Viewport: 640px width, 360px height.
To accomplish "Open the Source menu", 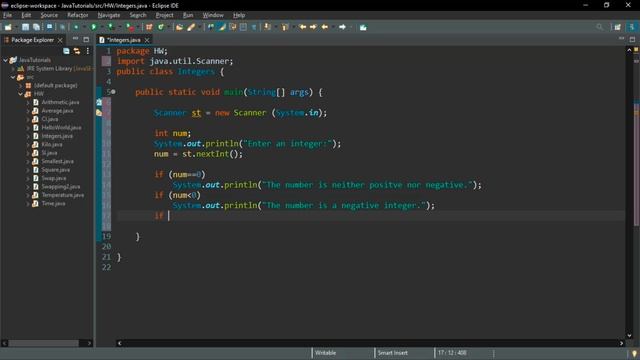I will (x=49, y=15).
